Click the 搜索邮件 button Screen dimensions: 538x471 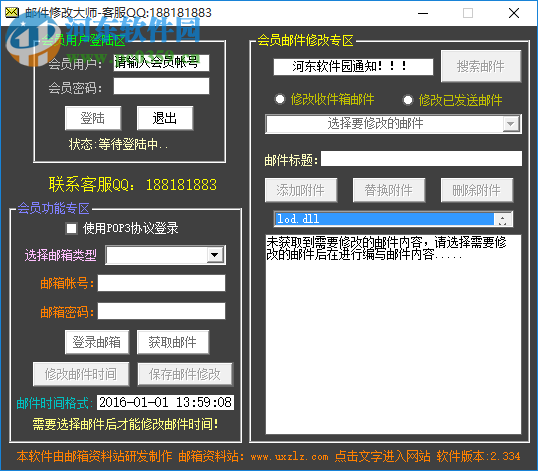tap(481, 66)
